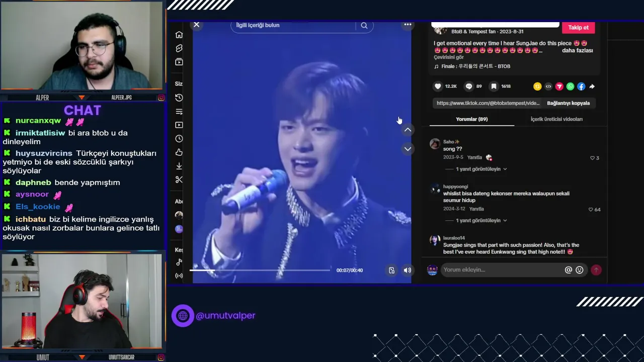Click 'Yanıtla' under happyoongi's comment
The width and height of the screenshot is (644, 362).
click(476, 209)
